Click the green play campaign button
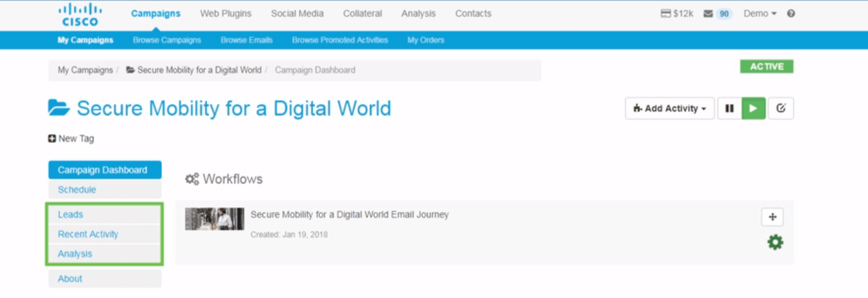Screen dimensions: 868x298 [753, 109]
